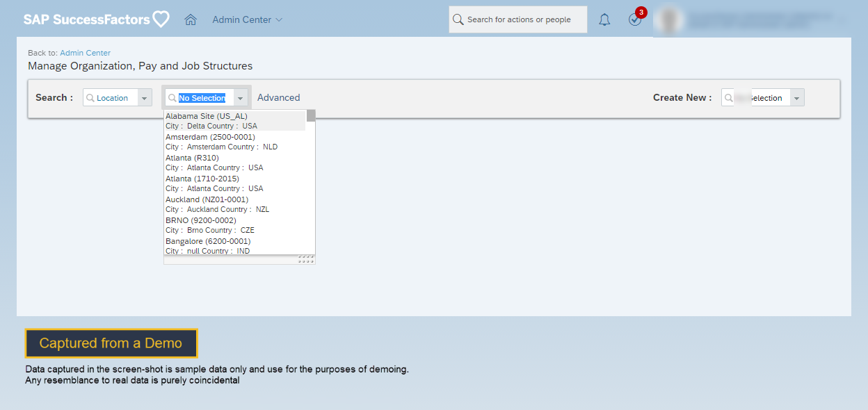Screen dimensions: 868x410
Task: Open the notifications bell
Action: pos(604,19)
